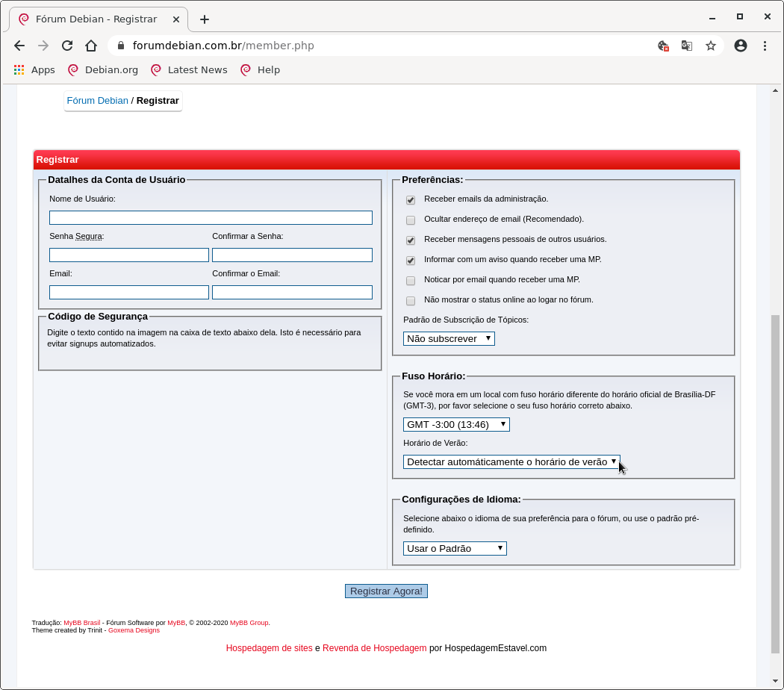Viewport: 784px width, 690px height.
Task: Focus the Nome de Usuário field
Action: [211, 217]
